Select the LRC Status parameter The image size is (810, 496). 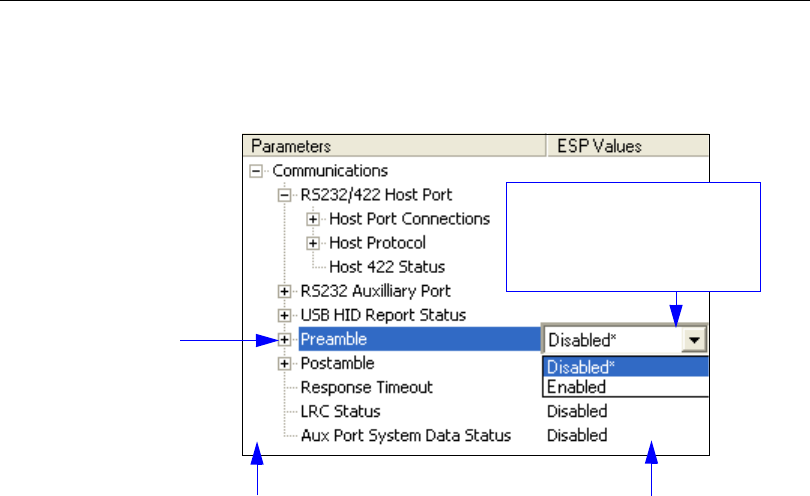[342, 411]
